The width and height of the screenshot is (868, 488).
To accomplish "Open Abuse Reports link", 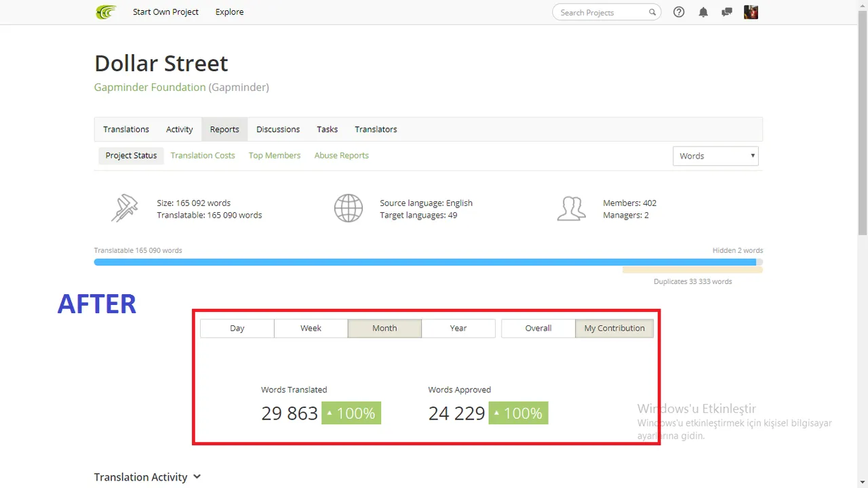I will [x=342, y=155].
